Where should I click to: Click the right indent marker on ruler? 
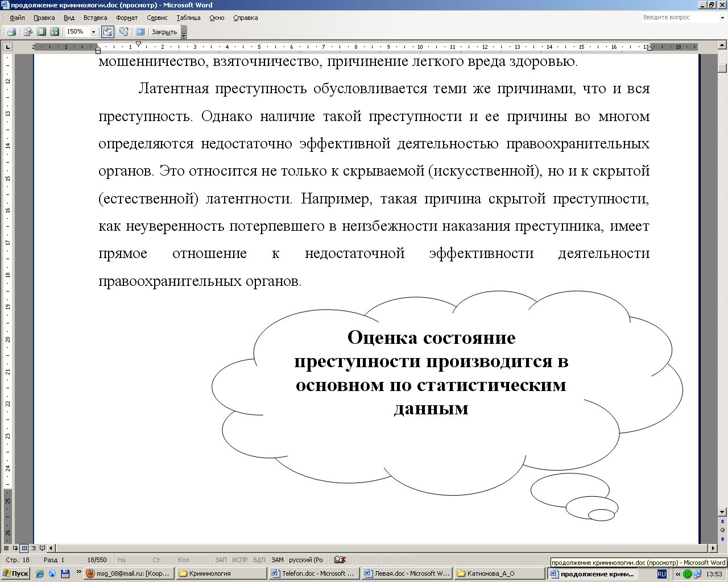(650, 48)
